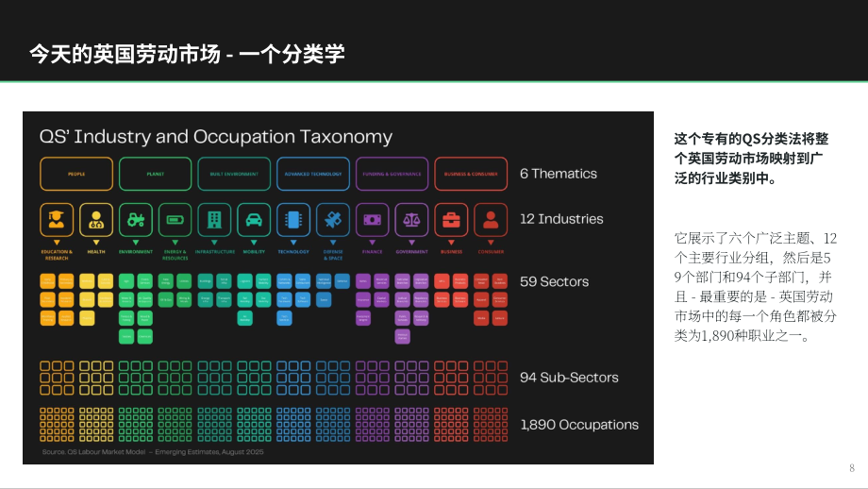Screen dimensions: 868x489
Task: Click the '59 Sectors' label
Action: (x=554, y=281)
